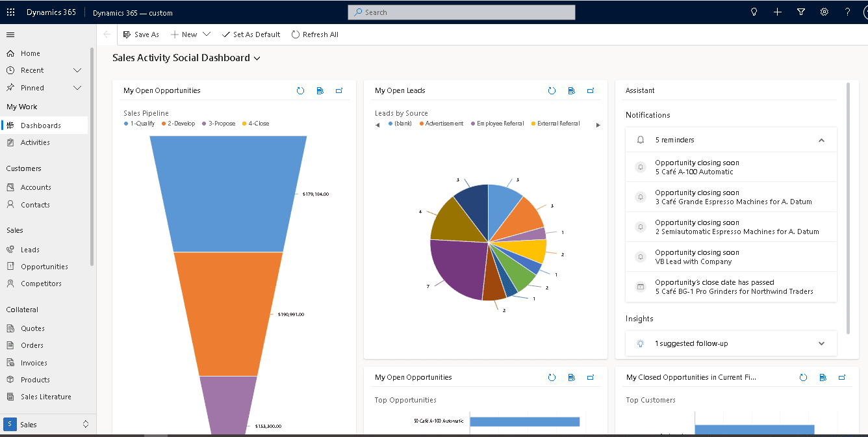Expand the Sales Pipeline chart card

coord(339,91)
